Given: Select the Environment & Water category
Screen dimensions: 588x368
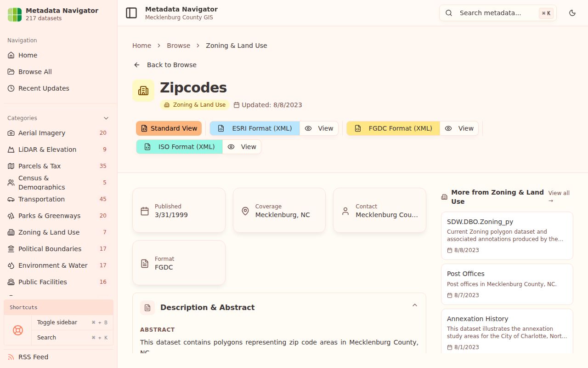Looking at the screenshot, I should (59, 265).
